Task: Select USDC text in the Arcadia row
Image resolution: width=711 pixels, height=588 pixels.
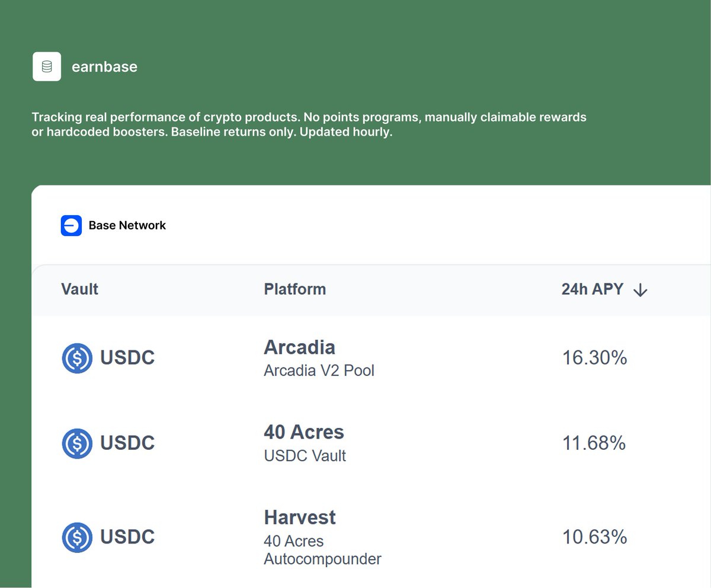Action: click(x=127, y=358)
